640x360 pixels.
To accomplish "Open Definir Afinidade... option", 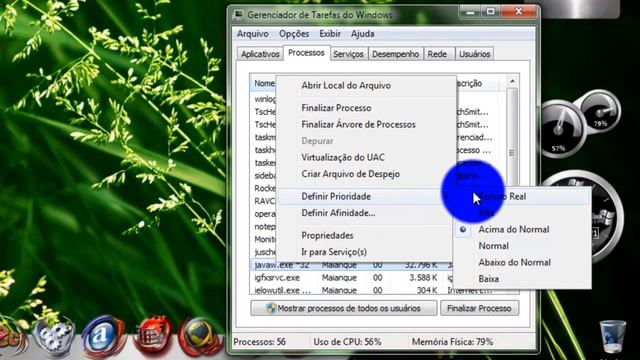I will [x=366, y=213].
